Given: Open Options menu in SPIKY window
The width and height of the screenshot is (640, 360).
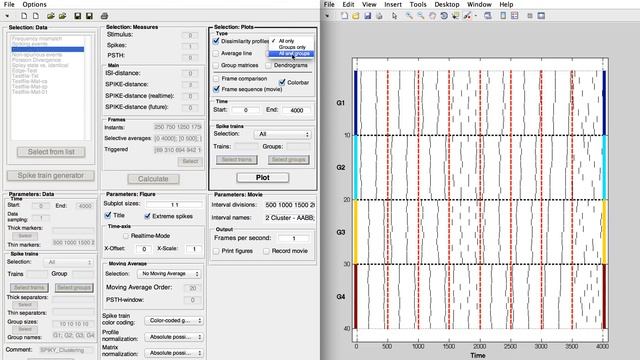Looking at the screenshot, I should click(34, 4).
